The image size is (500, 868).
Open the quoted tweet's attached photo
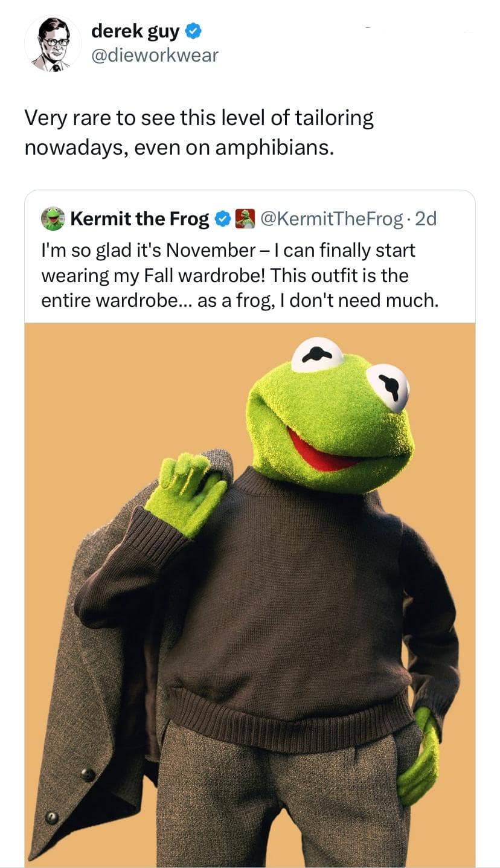coord(249,595)
